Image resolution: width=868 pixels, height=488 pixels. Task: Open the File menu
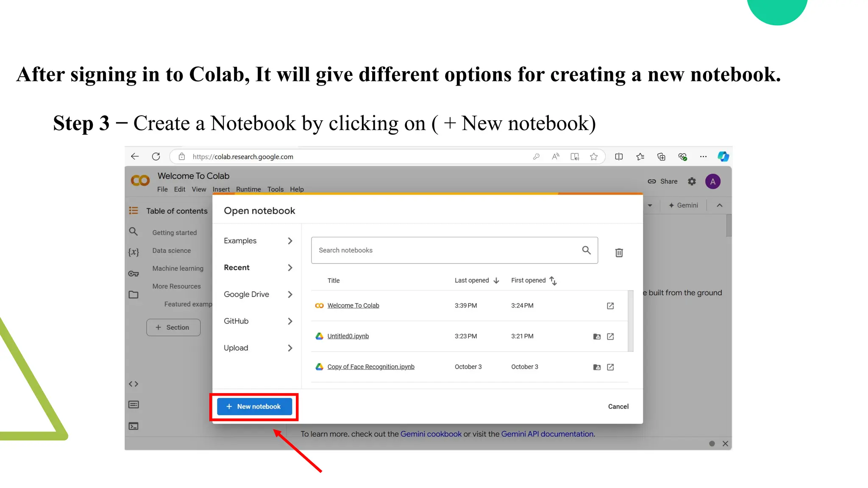pos(162,189)
